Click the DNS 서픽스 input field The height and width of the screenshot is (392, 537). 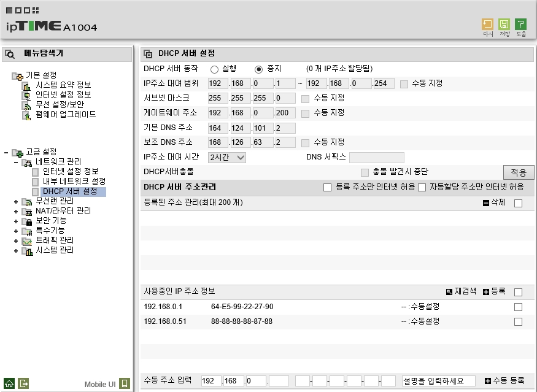[x=377, y=158]
